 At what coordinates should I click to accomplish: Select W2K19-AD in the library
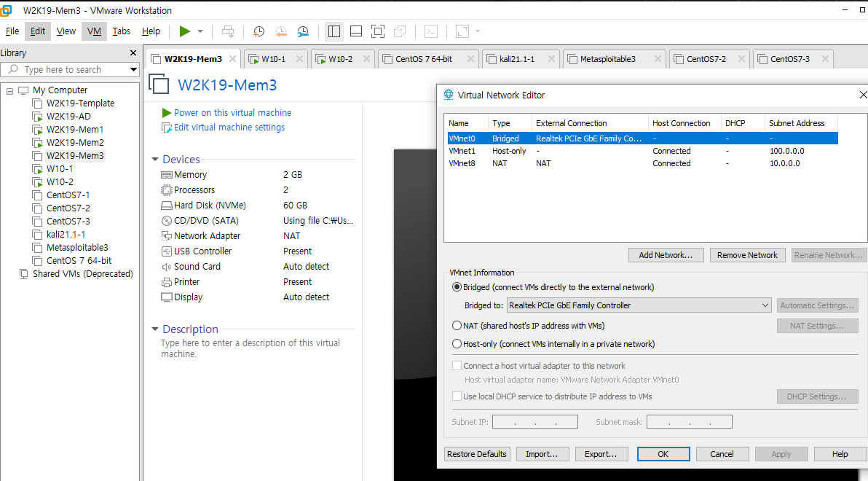pyautogui.click(x=68, y=117)
